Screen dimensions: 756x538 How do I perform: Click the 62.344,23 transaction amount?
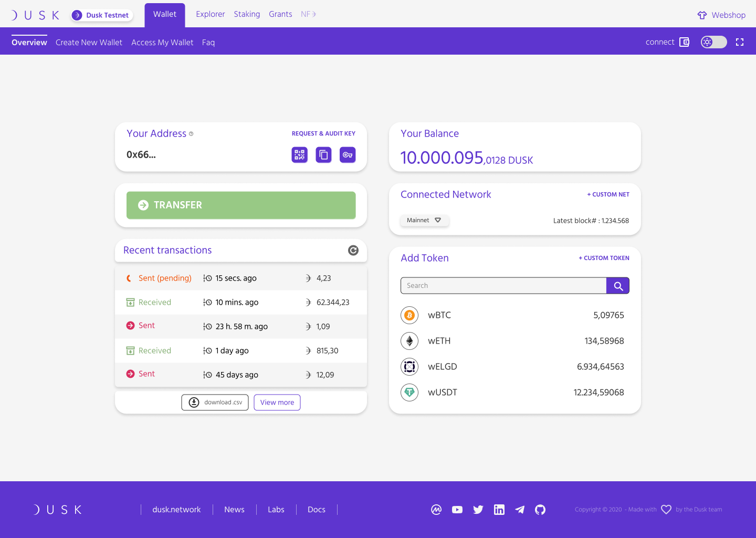pos(333,303)
